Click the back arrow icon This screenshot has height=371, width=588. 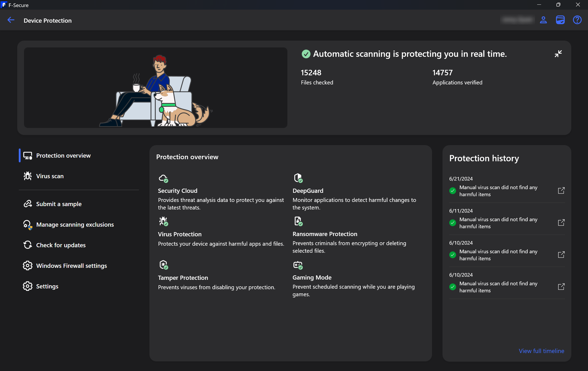point(11,20)
